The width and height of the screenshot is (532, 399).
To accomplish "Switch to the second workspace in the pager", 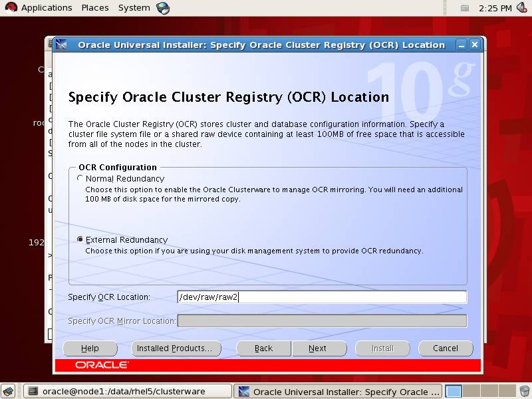I will (471, 392).
